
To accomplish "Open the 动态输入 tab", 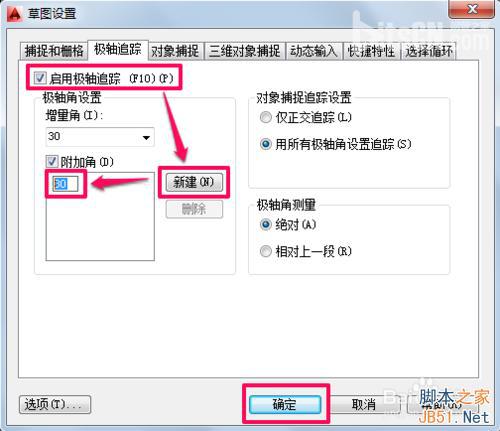I will 314,51.
